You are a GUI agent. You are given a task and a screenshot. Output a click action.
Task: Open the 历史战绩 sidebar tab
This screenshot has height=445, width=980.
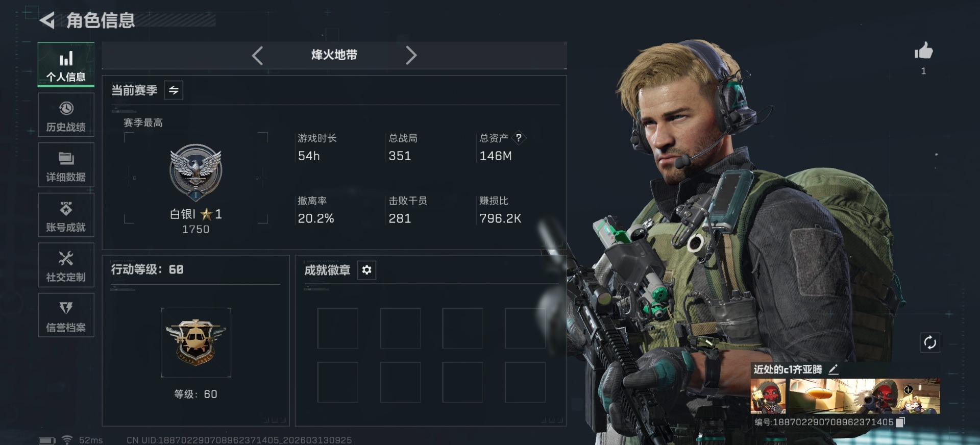pos(66,115)
